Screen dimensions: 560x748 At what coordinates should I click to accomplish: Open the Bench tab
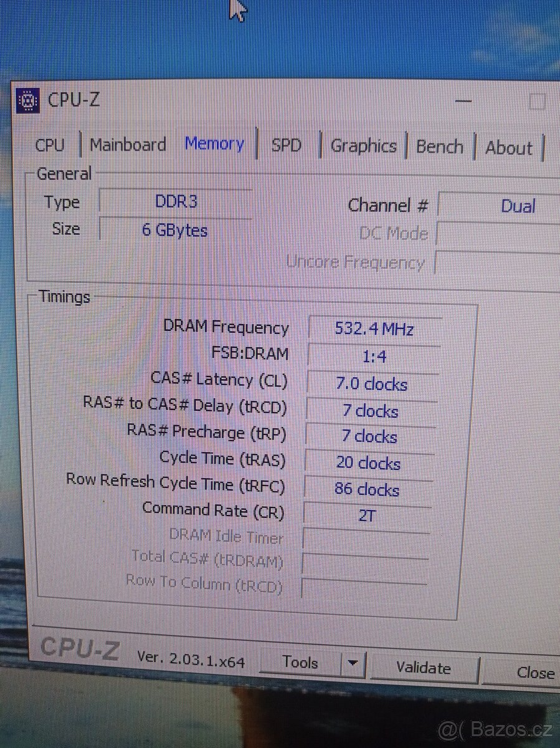click(x=439, y=147)
